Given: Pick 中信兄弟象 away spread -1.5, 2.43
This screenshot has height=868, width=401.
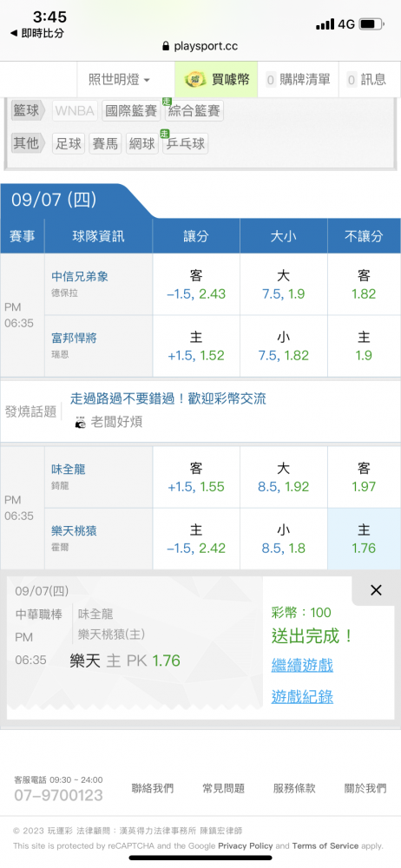Looking at the screenshot, I should pyautogui.click(x=196, y=285).
